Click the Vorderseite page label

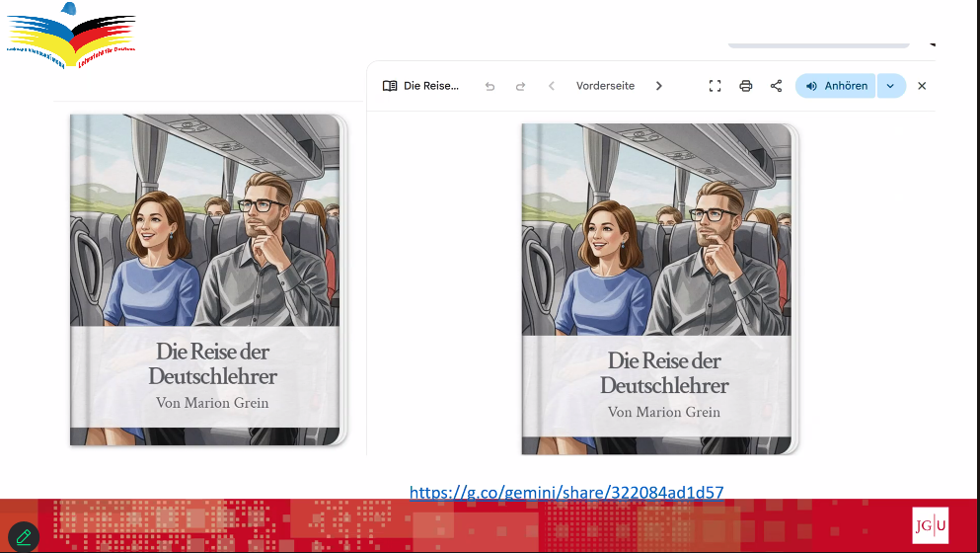[x=605, y=86]
